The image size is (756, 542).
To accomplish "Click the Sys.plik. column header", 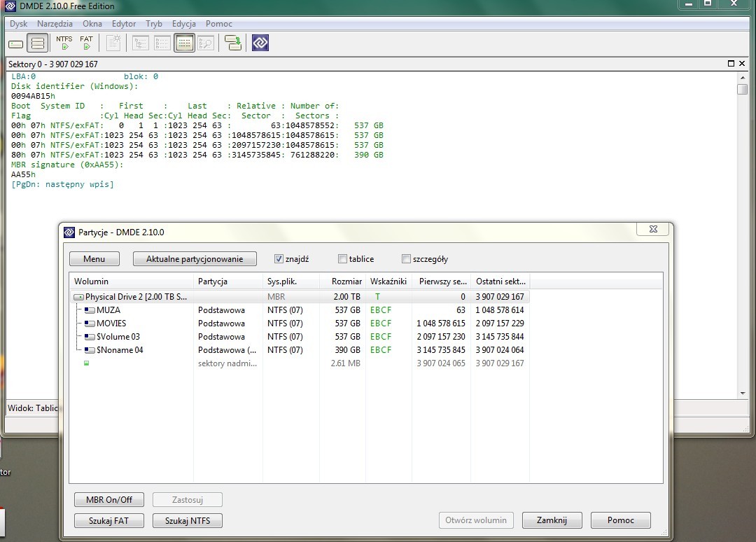I will [x=291, y=281].
